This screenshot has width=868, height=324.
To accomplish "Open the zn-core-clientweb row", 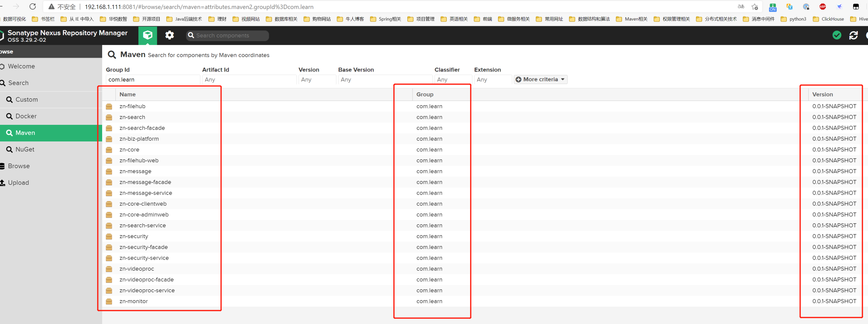I will click(485, 204).
